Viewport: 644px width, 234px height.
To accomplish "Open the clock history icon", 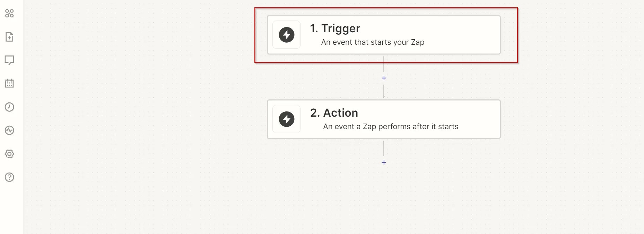I will [x=9, y=107].
